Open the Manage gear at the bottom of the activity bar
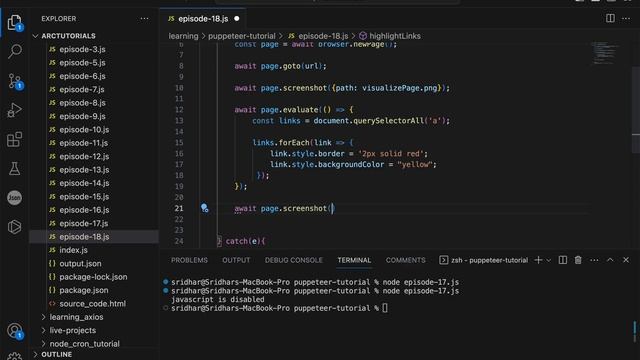Screen dimensions: 640x360 [x=15, y=356]
